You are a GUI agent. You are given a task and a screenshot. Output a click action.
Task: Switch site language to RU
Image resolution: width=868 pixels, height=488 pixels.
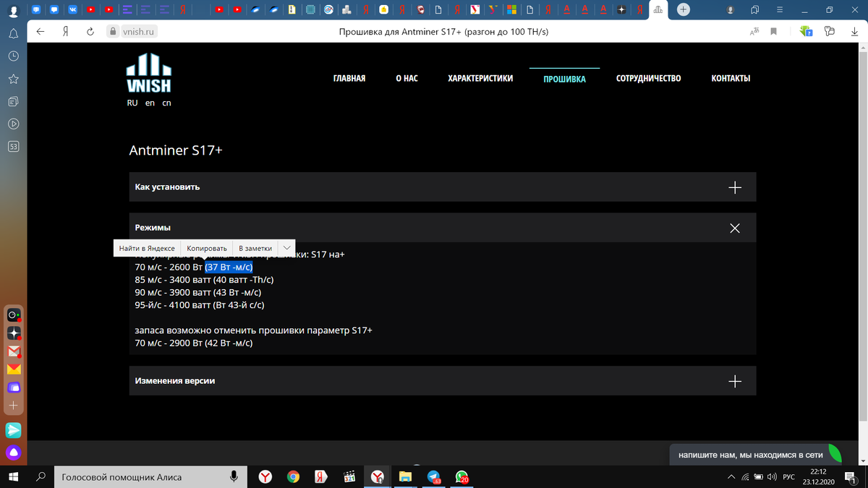132,103
